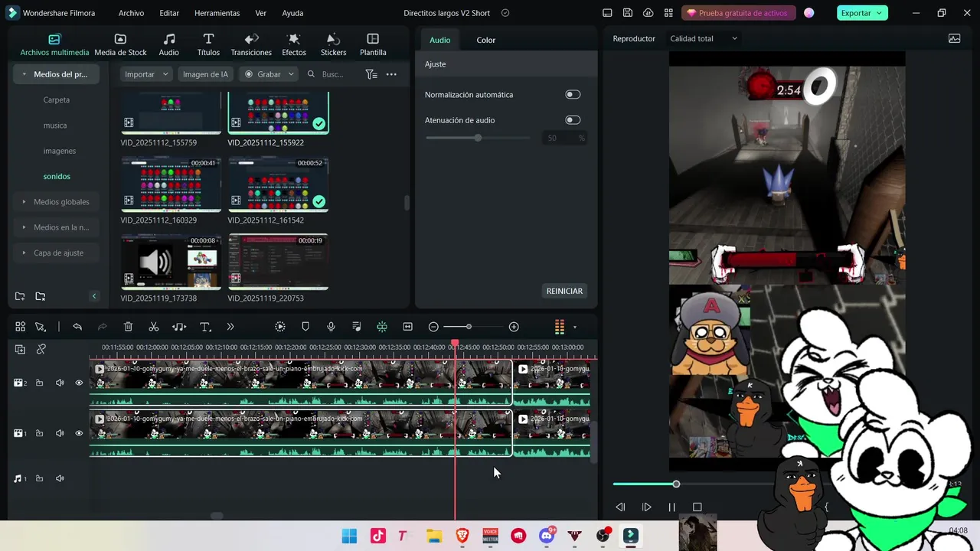Open the media panel more options
980x551 pixels.
[391, 74]
